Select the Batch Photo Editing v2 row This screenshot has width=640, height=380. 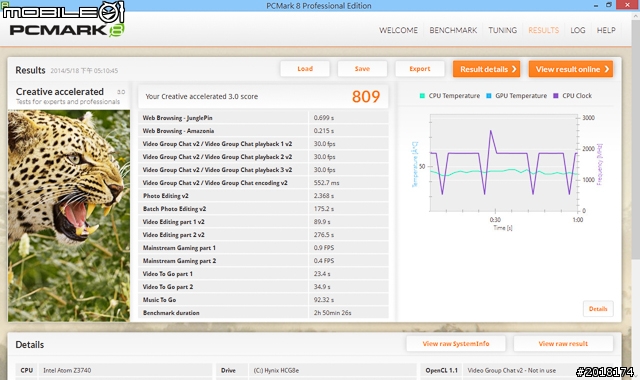pyautogui.click(x=263, y=209)
